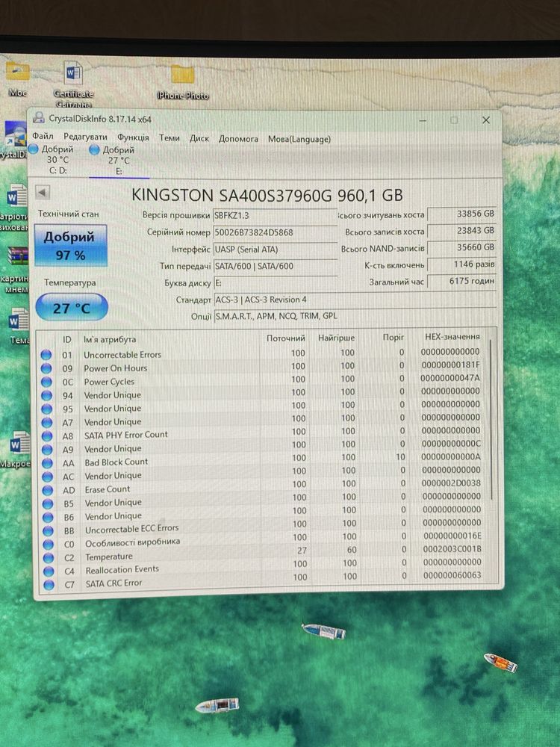Click the status circle for attribute A7
Viewport: 560px width, 747px height.
pyautogui.click(x=46, y=423)
